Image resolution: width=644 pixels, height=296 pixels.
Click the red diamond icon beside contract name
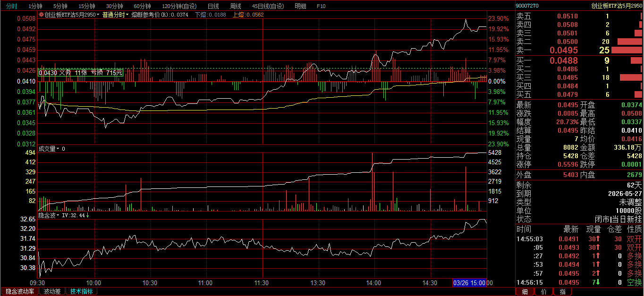tap(41, 15)
